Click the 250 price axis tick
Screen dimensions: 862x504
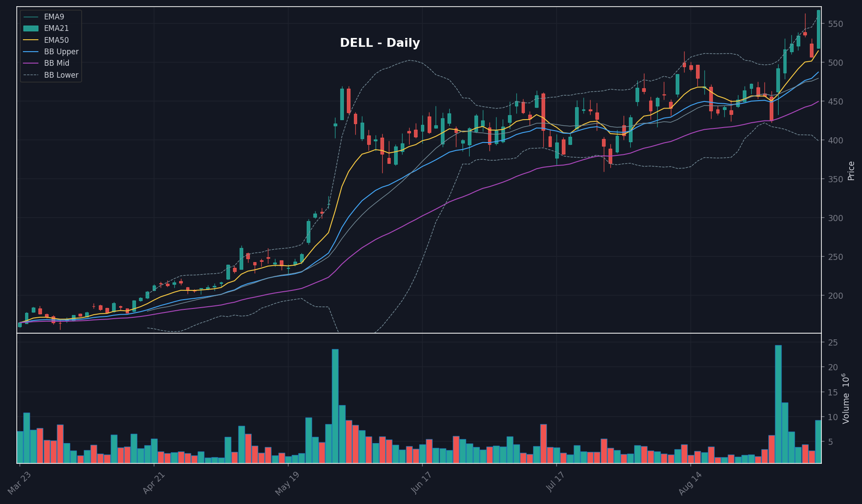pos(836,257)
